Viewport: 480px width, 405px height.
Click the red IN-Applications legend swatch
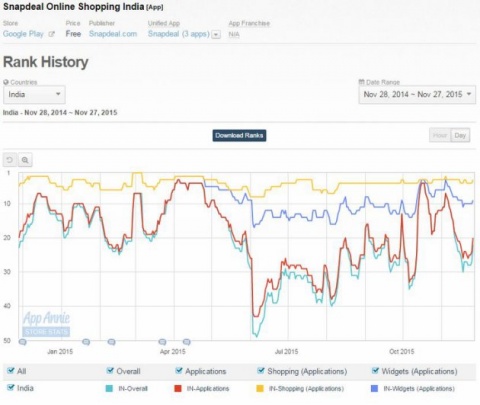(178, 389)
